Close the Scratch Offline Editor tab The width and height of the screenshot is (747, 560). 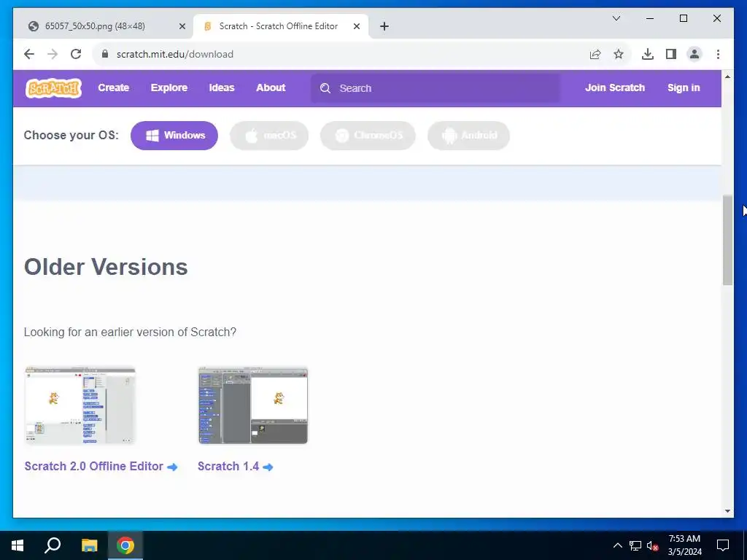pos(356,26)
